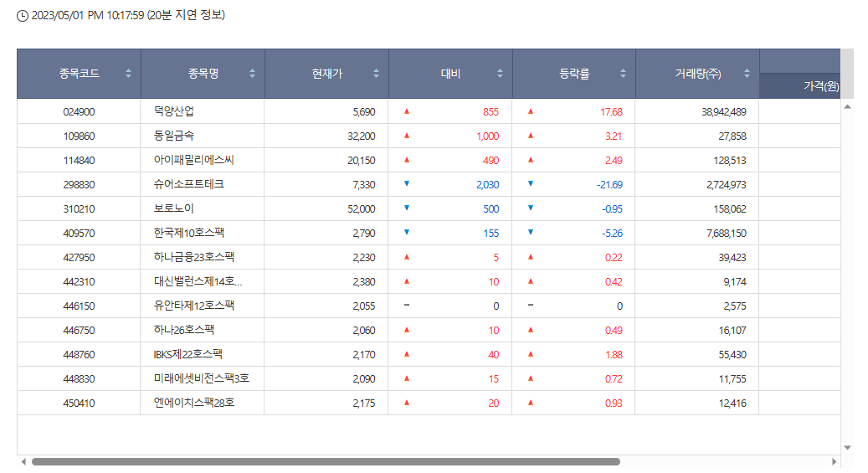The width and height of the screenshot is (868, 473).
Task: Sort by 종목코드 column sort arrows
Action: point(128,74)
